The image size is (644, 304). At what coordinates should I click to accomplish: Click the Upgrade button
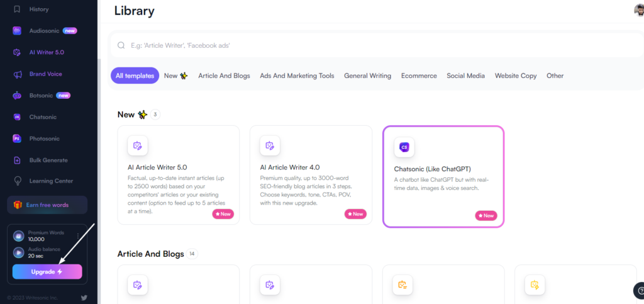click(47, 271)
